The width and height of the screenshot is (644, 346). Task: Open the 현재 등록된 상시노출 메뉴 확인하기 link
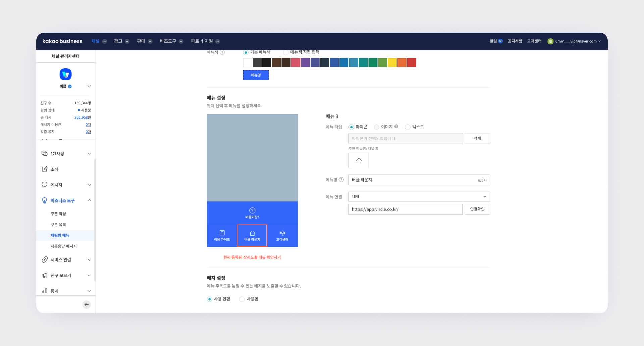[x=252, y=257]
